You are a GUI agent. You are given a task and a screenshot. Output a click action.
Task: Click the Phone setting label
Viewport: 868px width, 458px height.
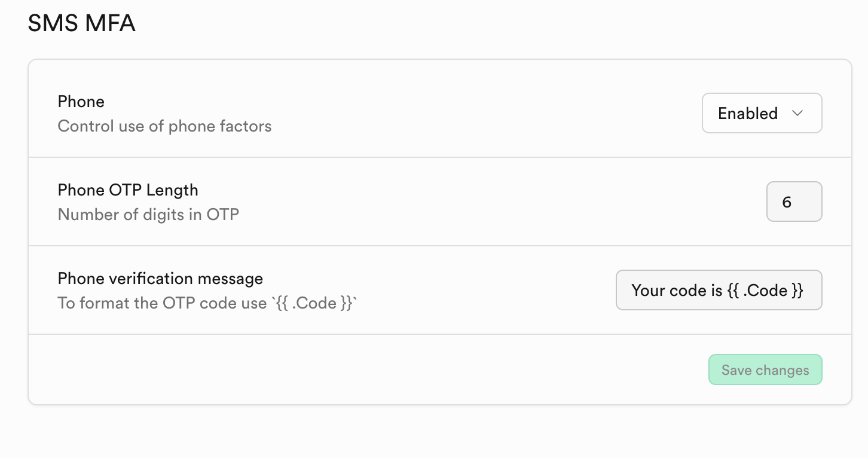point(81,102)
